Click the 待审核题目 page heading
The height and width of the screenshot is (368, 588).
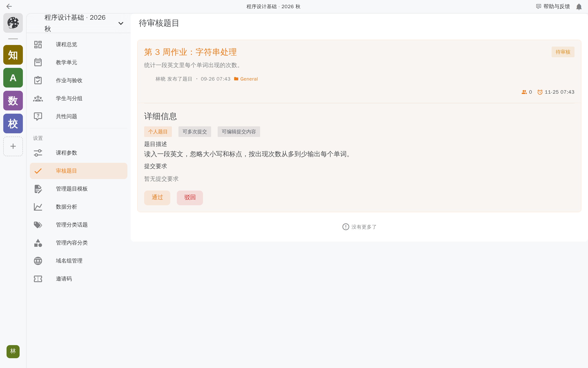pyautogui.click(x=159, y=23)
